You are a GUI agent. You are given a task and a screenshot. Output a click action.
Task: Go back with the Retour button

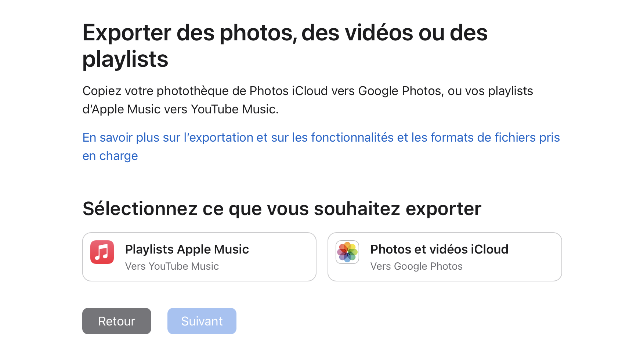coord(117,321)
